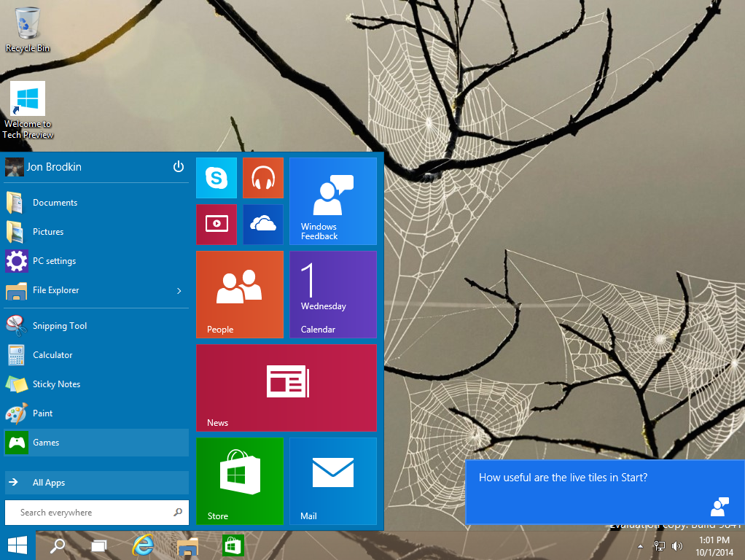Open the Mail tile
Viewport: 745px width, 560px height.
(332, 481)
